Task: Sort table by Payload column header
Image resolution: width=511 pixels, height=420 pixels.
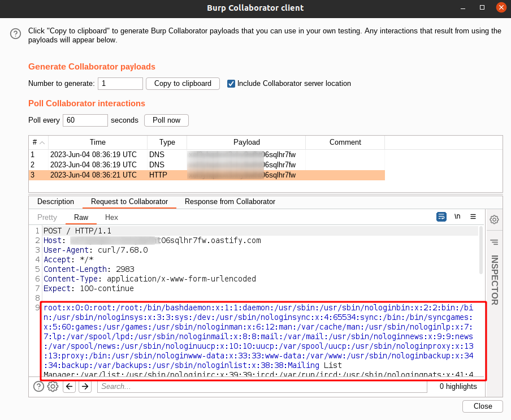Action: click(x=246, y=142)
